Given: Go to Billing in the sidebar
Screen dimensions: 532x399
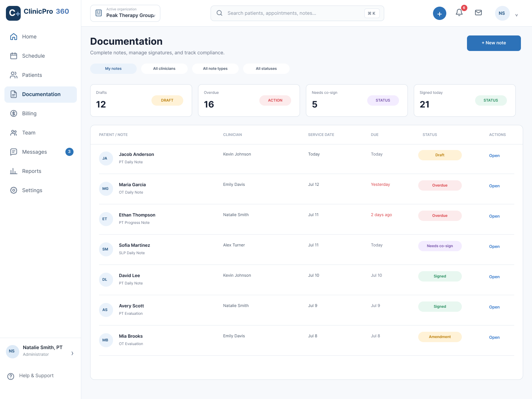Looking at the screenshot, I should tap(41, 113).
